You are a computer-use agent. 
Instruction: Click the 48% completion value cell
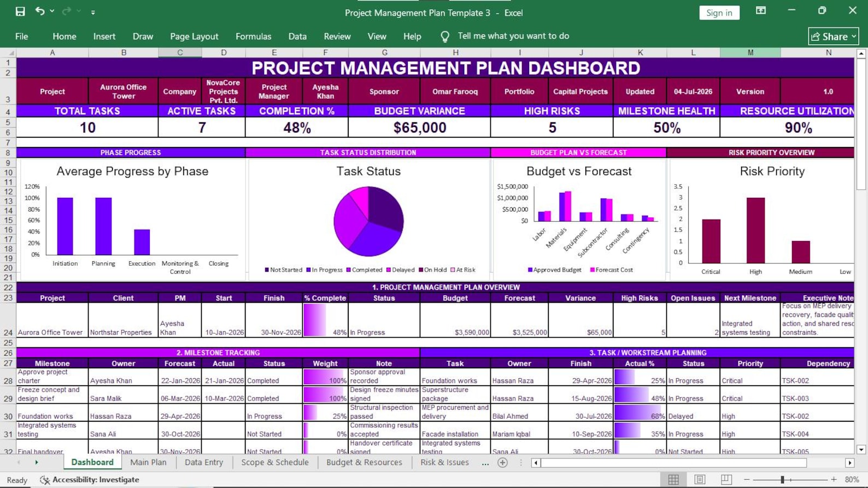[x=297, y=128]
